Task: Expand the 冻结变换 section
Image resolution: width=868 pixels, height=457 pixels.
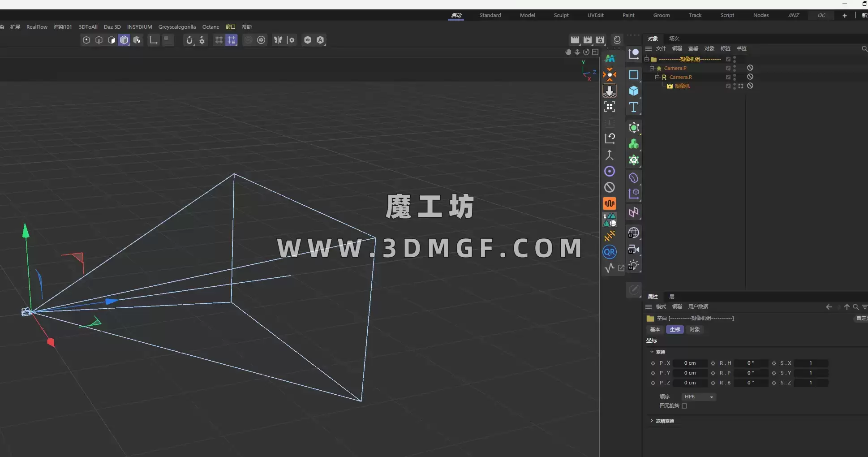Action: [652, 421]
